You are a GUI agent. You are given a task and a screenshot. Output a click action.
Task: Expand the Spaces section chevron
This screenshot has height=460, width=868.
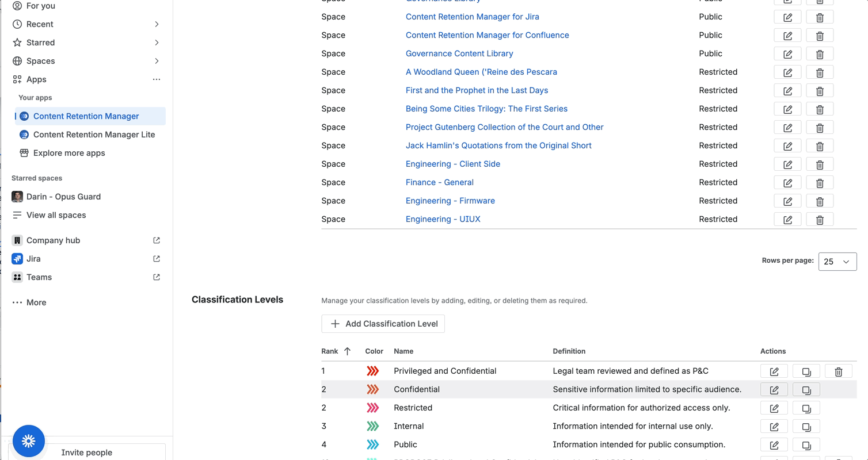pos(157,61)
